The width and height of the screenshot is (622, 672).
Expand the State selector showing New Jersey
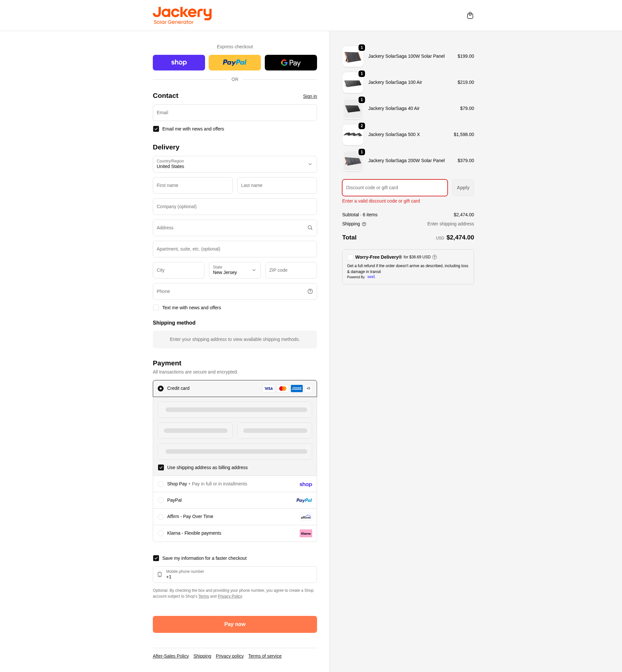(234, 270)
